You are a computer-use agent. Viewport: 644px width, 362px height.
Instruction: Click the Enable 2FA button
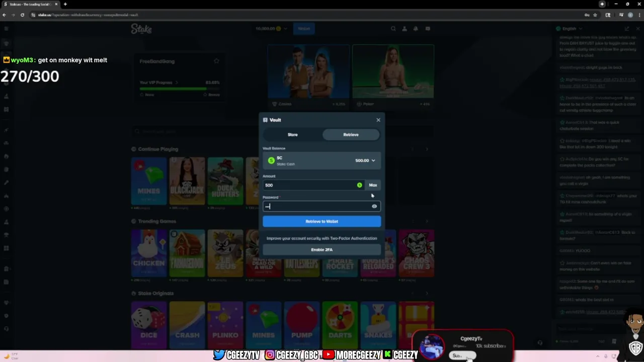[x=321, y=249]
